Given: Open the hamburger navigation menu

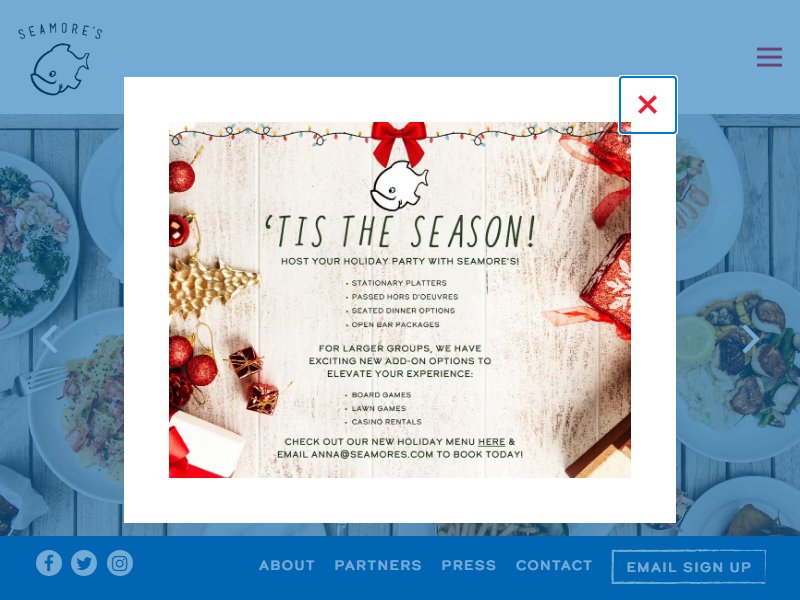Looking at the screenshot, I should click(x=769, y=57).
